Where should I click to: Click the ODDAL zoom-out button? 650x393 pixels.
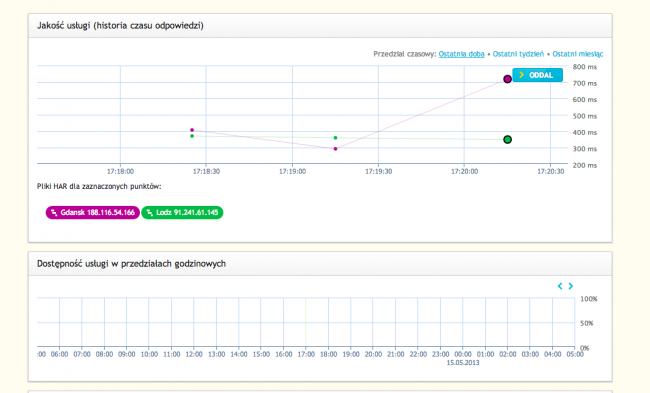tap(537, 75)
